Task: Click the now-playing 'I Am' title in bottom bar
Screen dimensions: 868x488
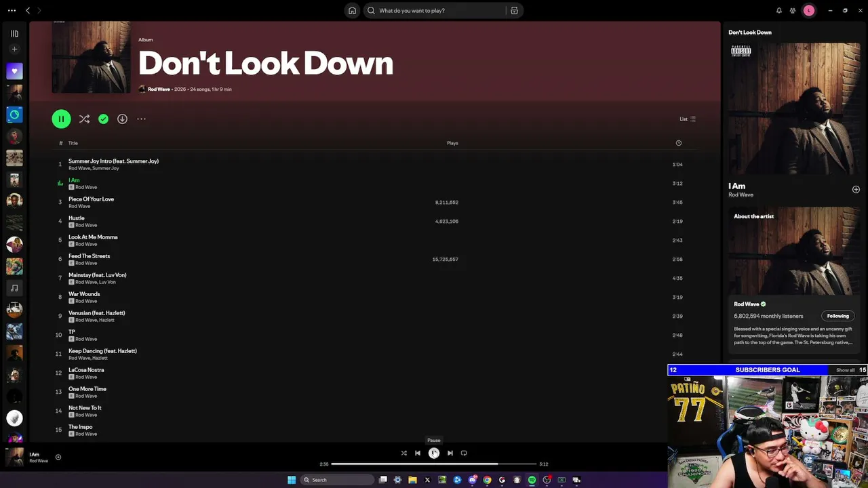Action: [35, 454]
